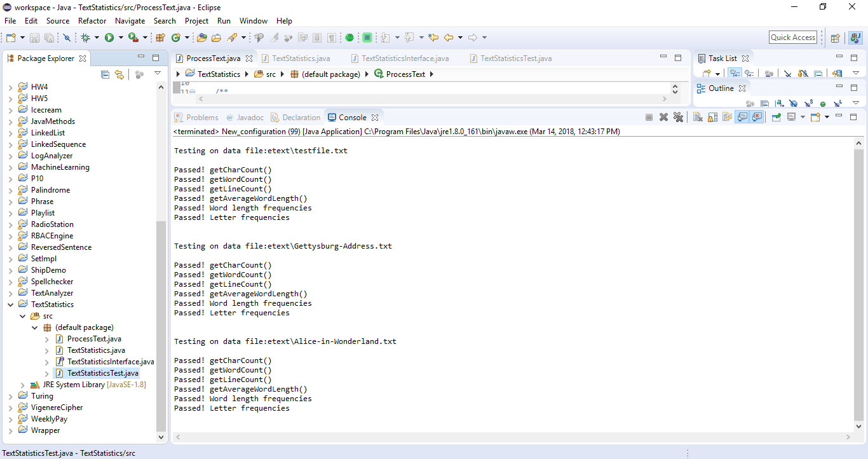The height and width of the screenshot is (459, 868).
Task: Switch to the Problems tab
Action: point(197,118)
